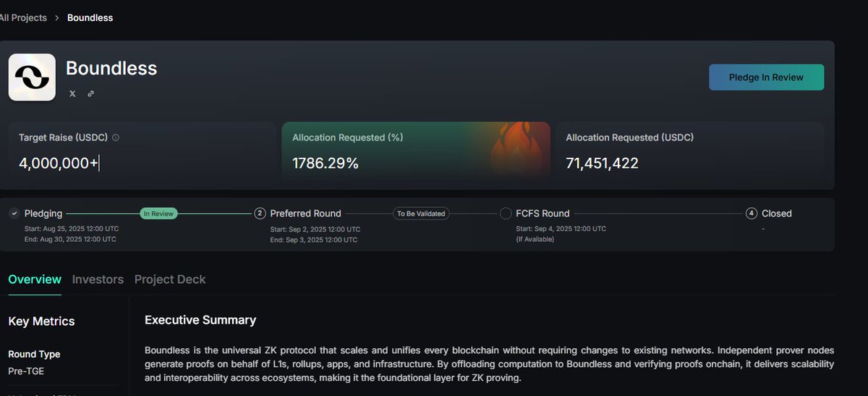Click the Executive Summary heading
The width and height of the screenshot is (868, 396).
coord(200,320)
